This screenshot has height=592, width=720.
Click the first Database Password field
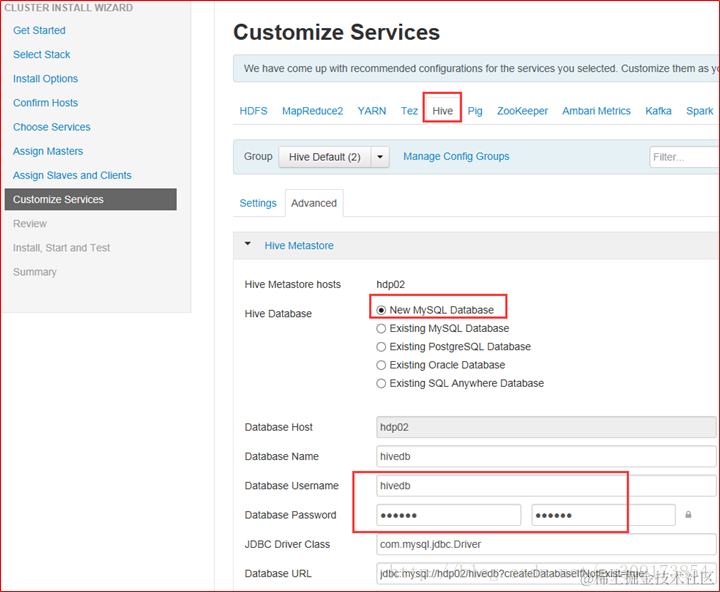click(449, 515)
